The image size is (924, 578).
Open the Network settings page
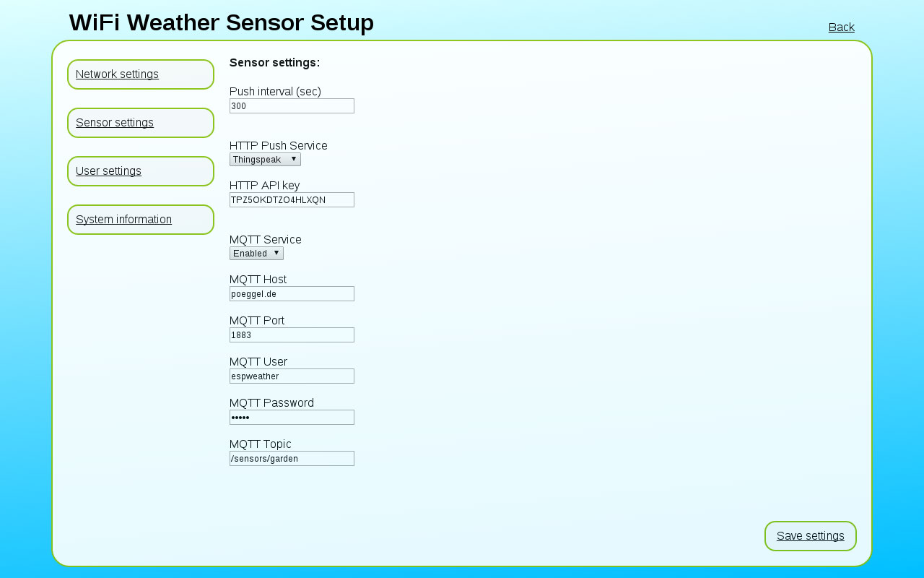point(141,74)
